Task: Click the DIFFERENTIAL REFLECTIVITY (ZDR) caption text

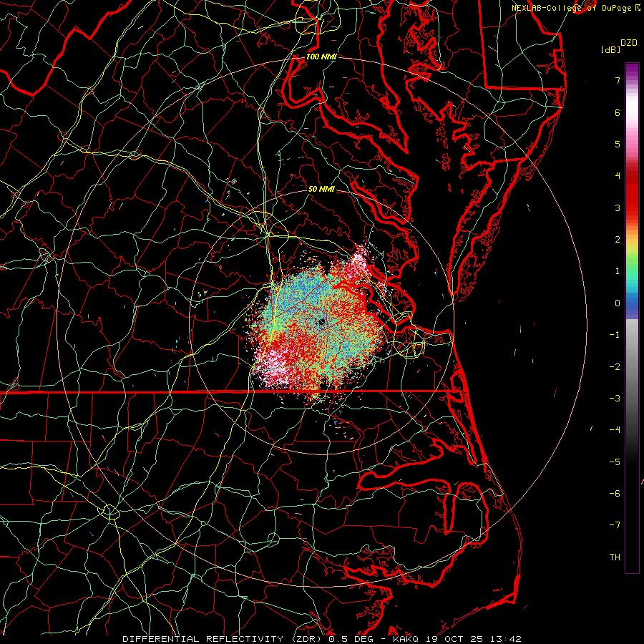Action: [223, 639]
